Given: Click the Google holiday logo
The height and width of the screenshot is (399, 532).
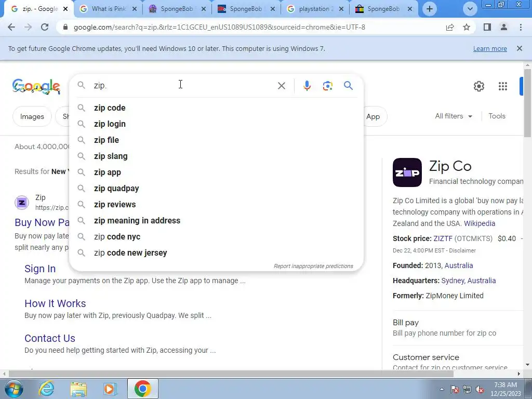Looking at the screenshot, I should (x=36, y=87).
